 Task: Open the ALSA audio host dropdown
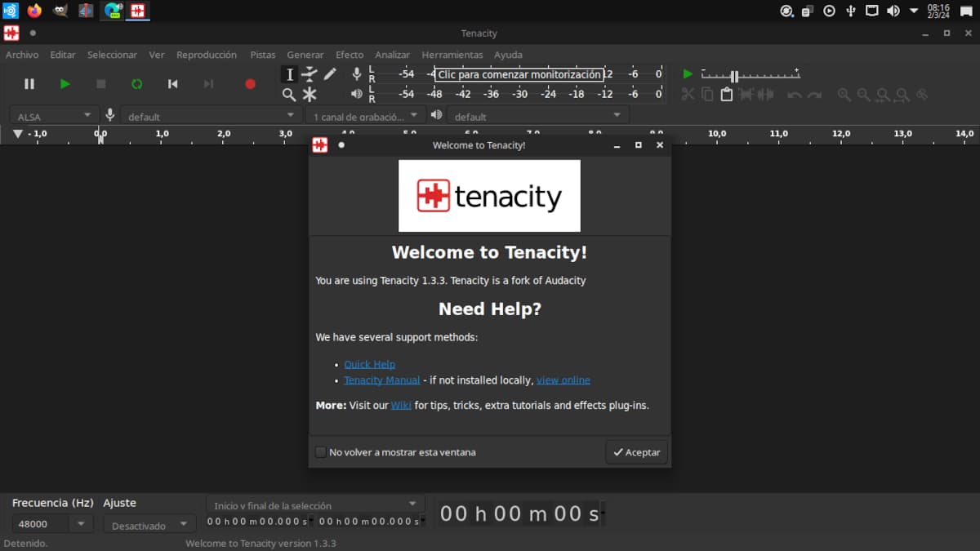[x=54, y=116]
